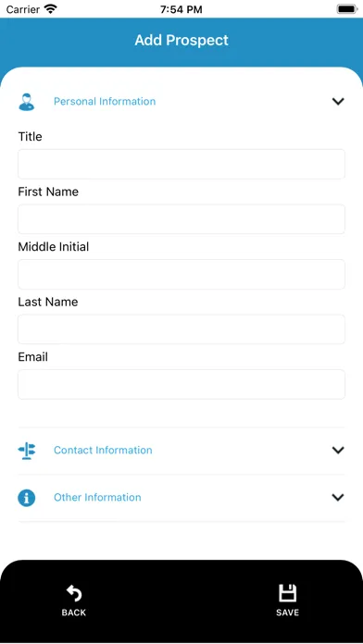Tap the BACK button label

click(x=74, y=613)
